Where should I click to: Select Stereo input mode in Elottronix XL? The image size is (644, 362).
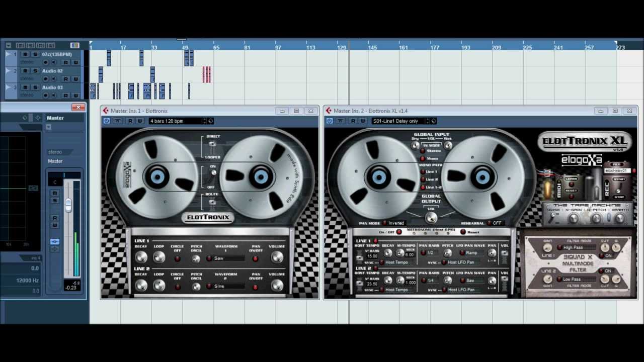[x=423, y=151]
